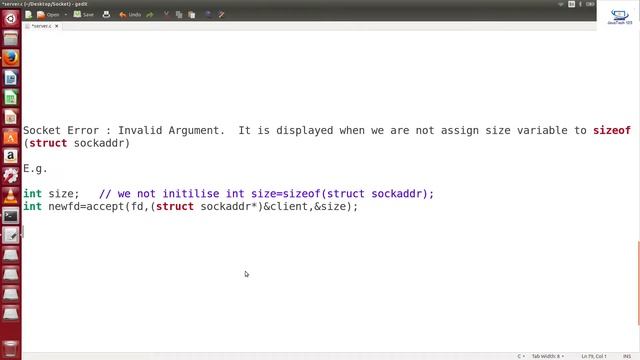Click the comment 'we not initilise'
Viewport: 640px width, 360px height.
[x=169, y=194]
